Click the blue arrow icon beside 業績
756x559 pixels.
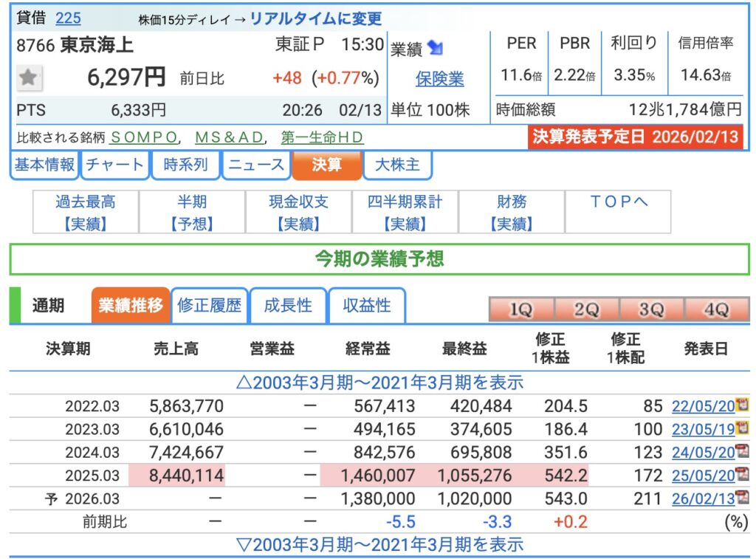click(x=435, y=49)
